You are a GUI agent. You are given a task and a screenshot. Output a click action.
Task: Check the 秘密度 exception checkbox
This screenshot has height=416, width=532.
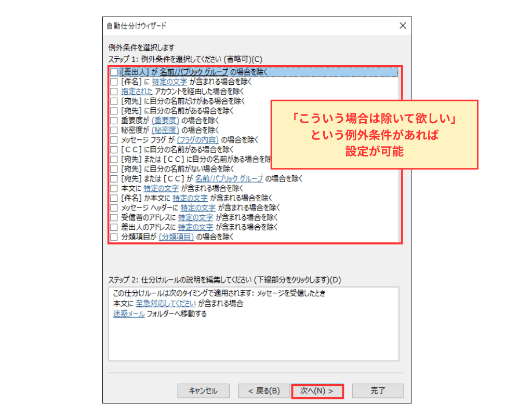click(x=113, y=130)
